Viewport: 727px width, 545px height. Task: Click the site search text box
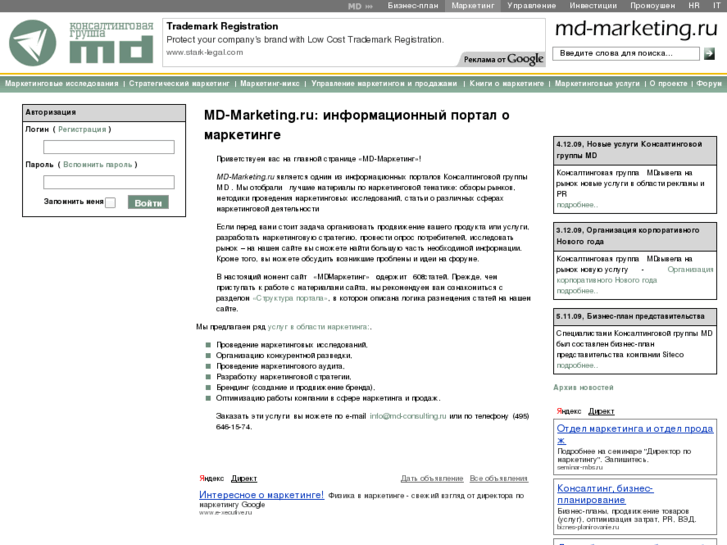626,53
